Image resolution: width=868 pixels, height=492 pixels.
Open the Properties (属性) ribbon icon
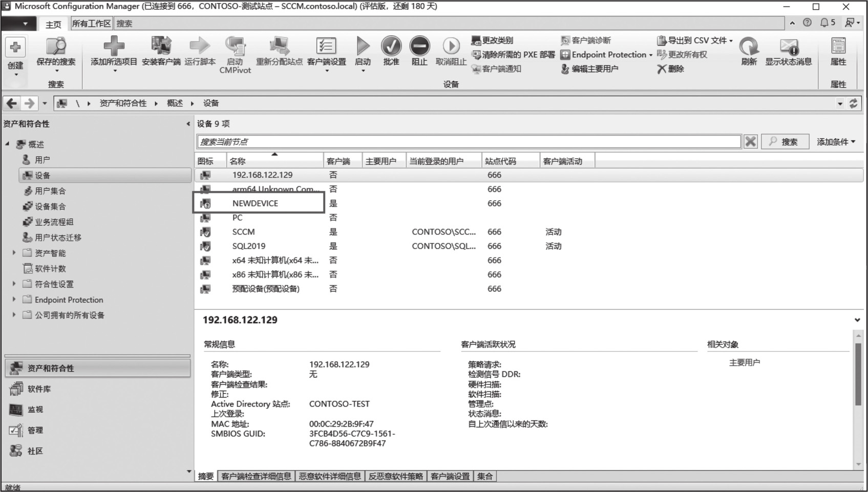point(838,46)
